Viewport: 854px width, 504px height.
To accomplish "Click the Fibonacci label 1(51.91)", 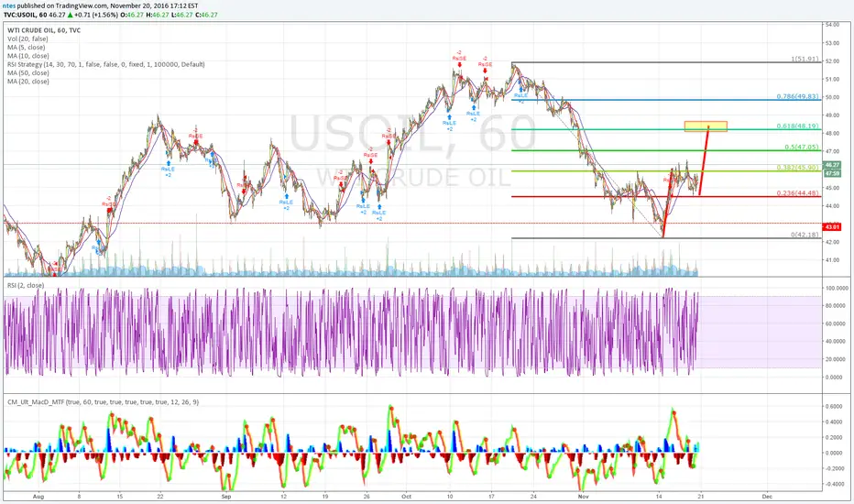I will (805, 59).
